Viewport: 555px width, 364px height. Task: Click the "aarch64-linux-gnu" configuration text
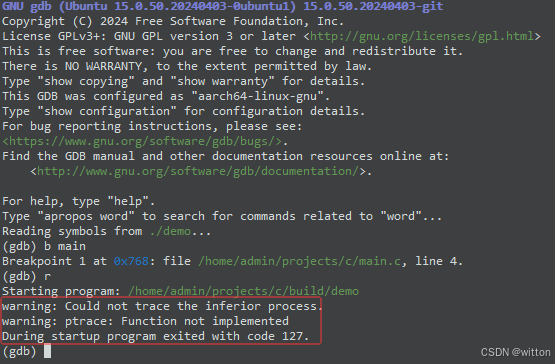tap(257, 96)
